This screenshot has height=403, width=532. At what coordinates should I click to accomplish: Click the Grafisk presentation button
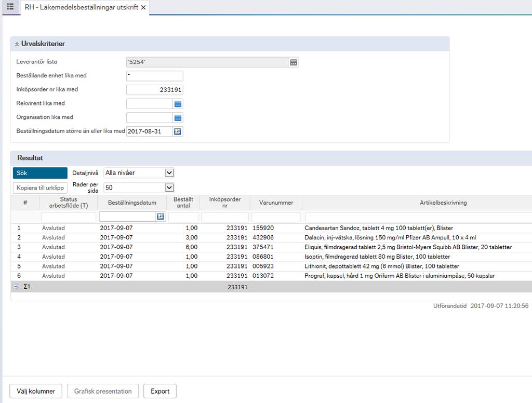click(103, 391)
